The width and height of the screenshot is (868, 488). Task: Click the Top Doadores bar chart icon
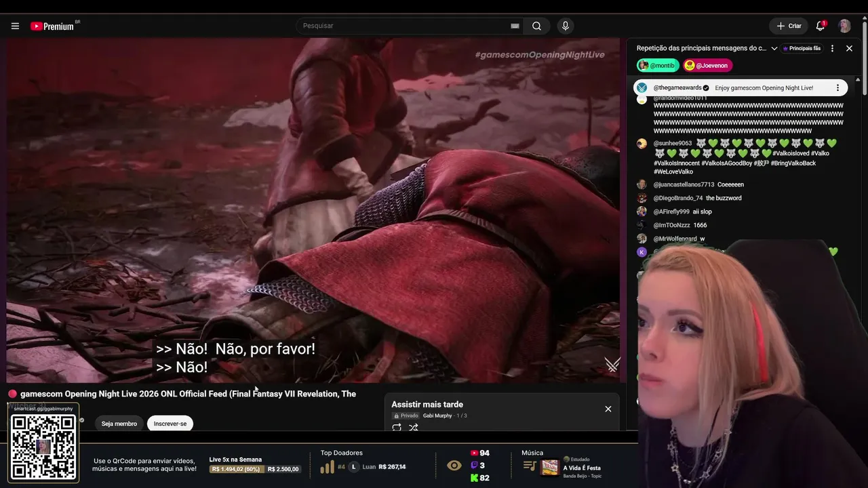pyautogui.click(x=328, y=467)
